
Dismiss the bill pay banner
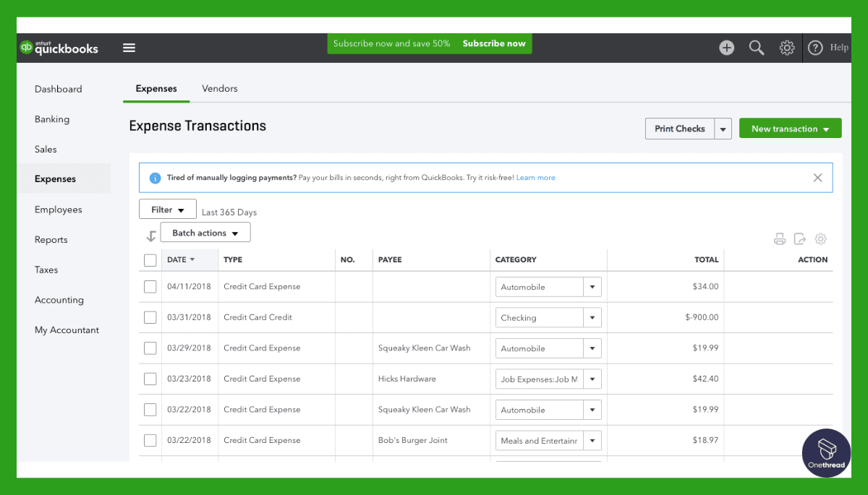[817, 178]
